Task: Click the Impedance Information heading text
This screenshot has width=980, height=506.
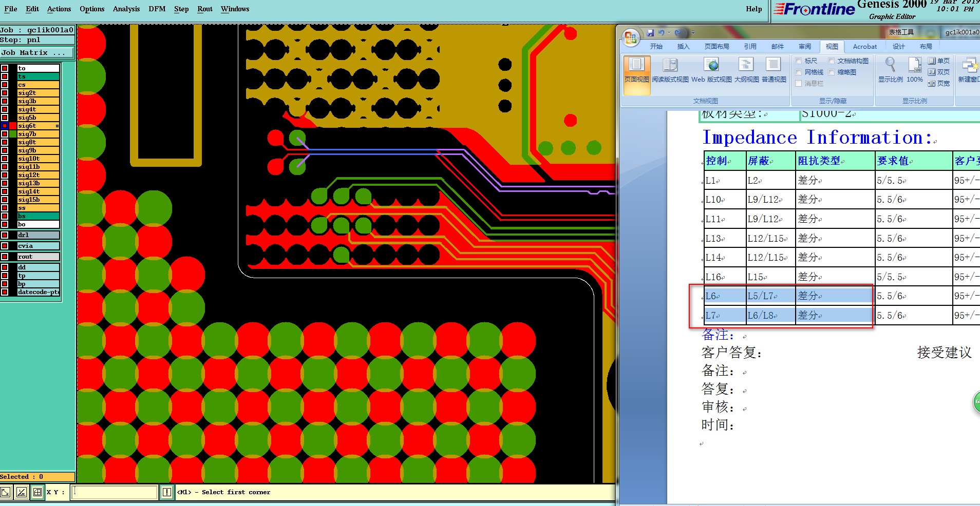Action: [818, 138]
